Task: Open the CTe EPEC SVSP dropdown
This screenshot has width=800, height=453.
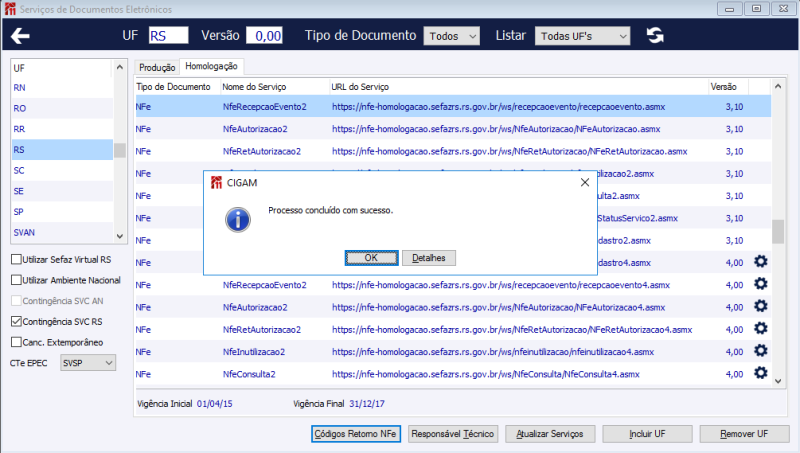Action: (88, 363)
